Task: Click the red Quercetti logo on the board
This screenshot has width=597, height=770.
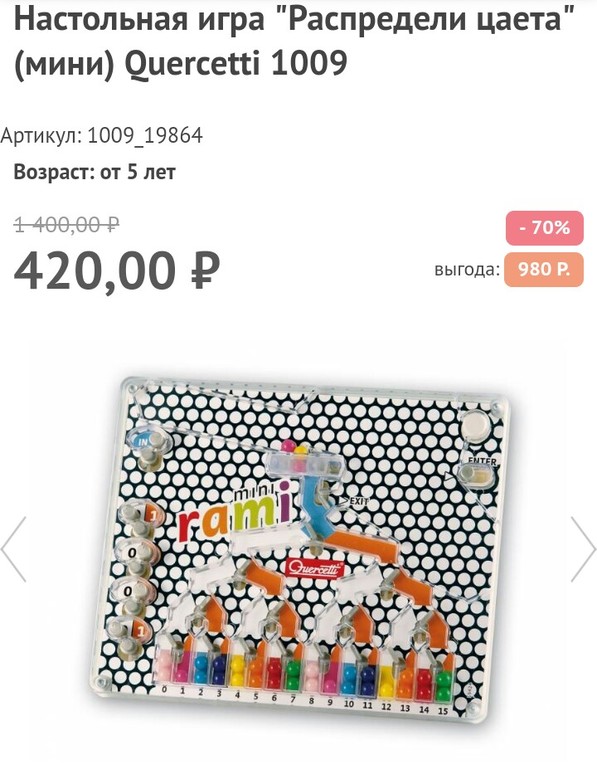Action: (x=315, y=570)
